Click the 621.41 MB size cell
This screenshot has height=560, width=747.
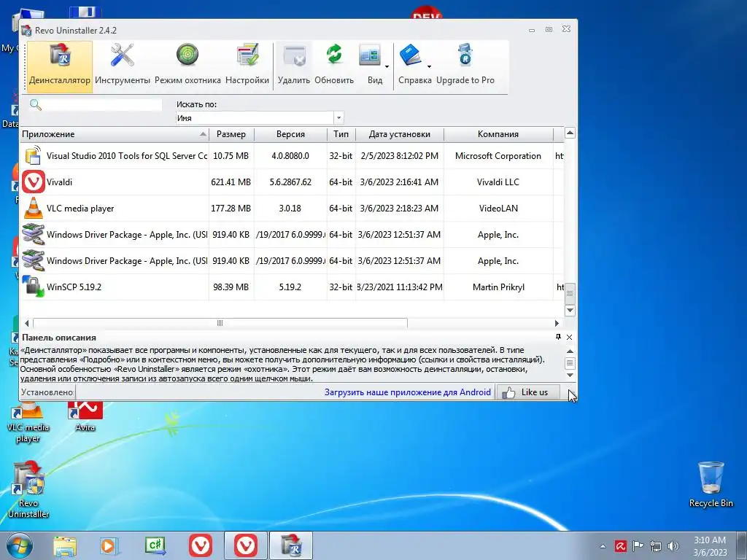click(x=231, y=182)
